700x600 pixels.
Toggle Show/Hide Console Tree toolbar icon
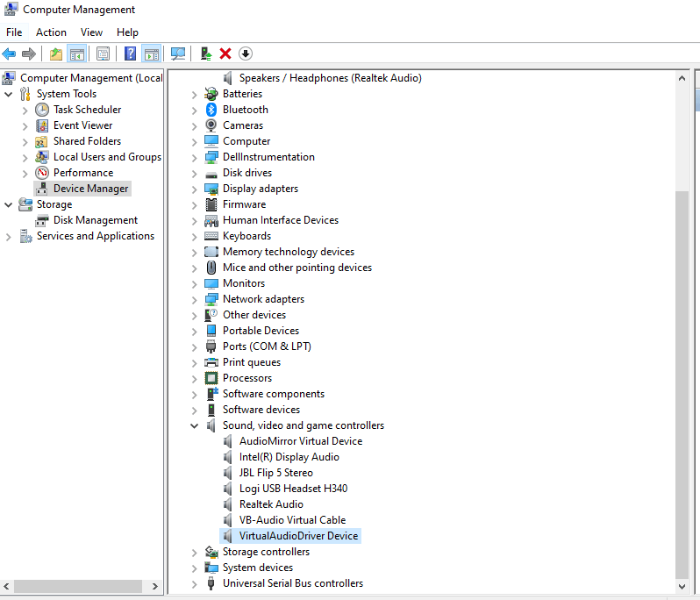77,54
